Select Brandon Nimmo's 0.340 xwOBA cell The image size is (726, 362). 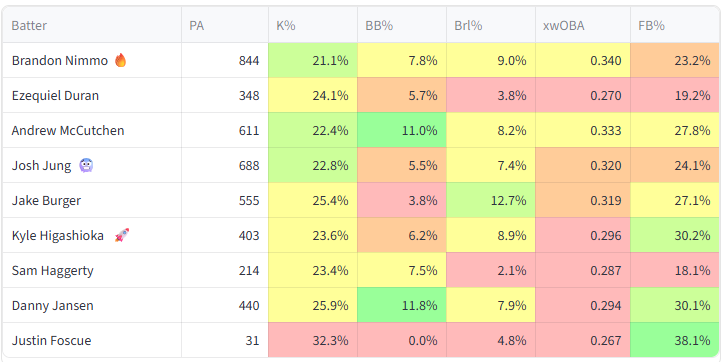tap(583, 60)
